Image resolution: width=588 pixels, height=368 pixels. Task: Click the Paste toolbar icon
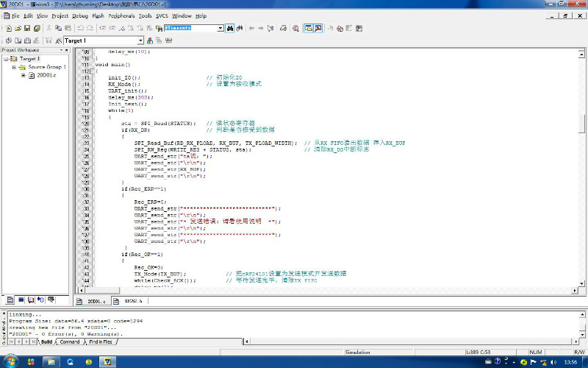[x=68, y=28]
